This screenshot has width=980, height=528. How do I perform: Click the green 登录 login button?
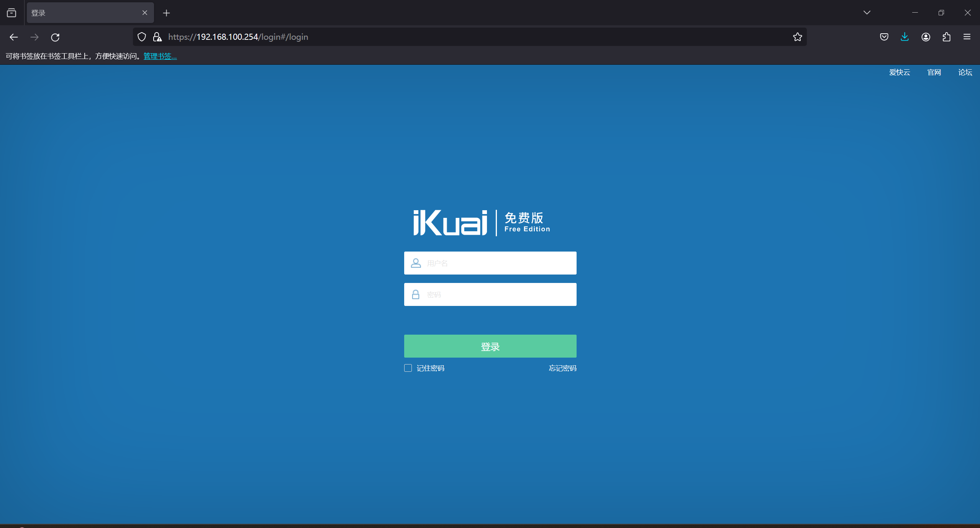coord(490,346)
